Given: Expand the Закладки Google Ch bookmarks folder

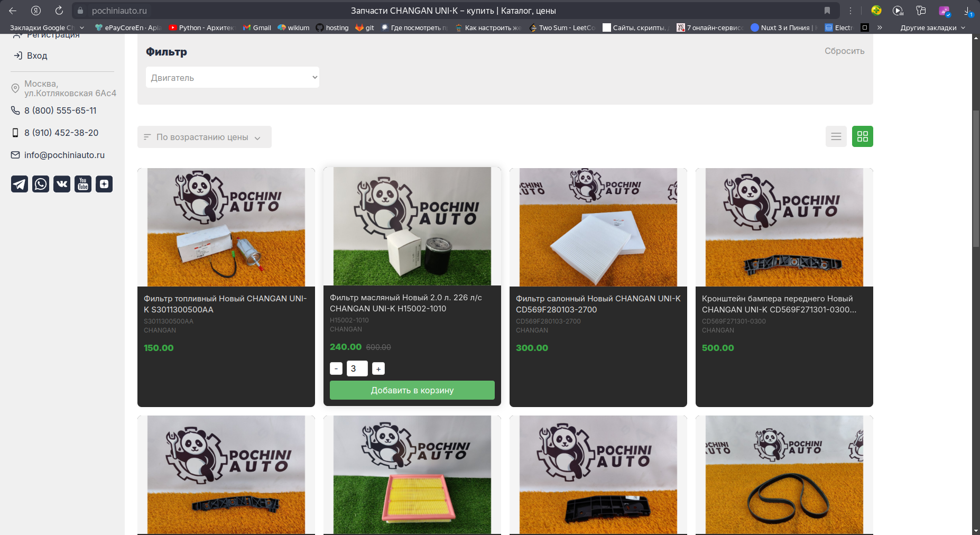Looking at the screenshot, I should (x=47, y=27).
